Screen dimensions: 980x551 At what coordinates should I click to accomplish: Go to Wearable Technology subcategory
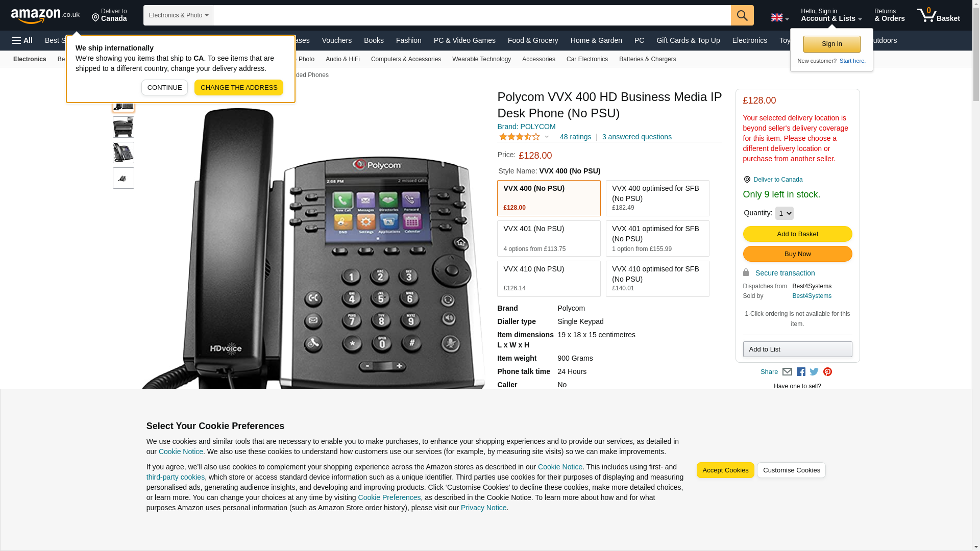(x=481, y=59)
